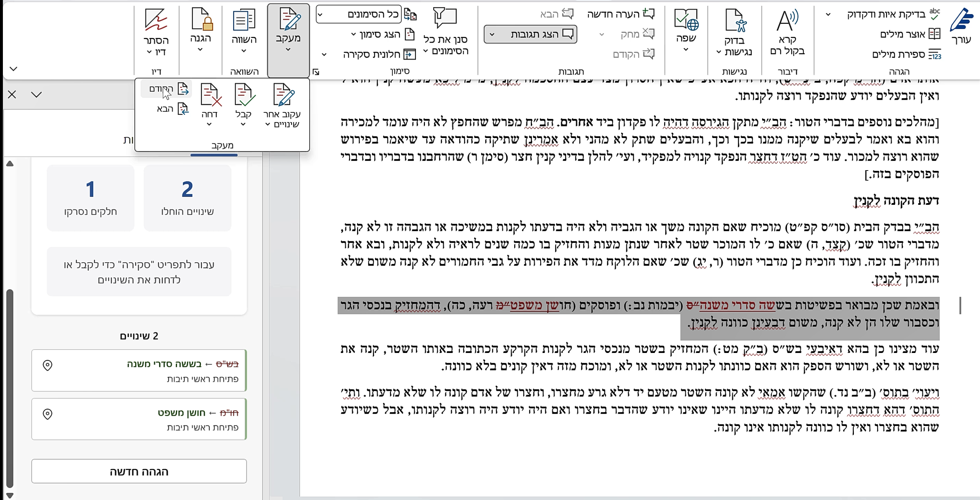Click the Reject (דחה) change icon
Viewport: 980px width, 500px height.
click(x=210, y=95)
